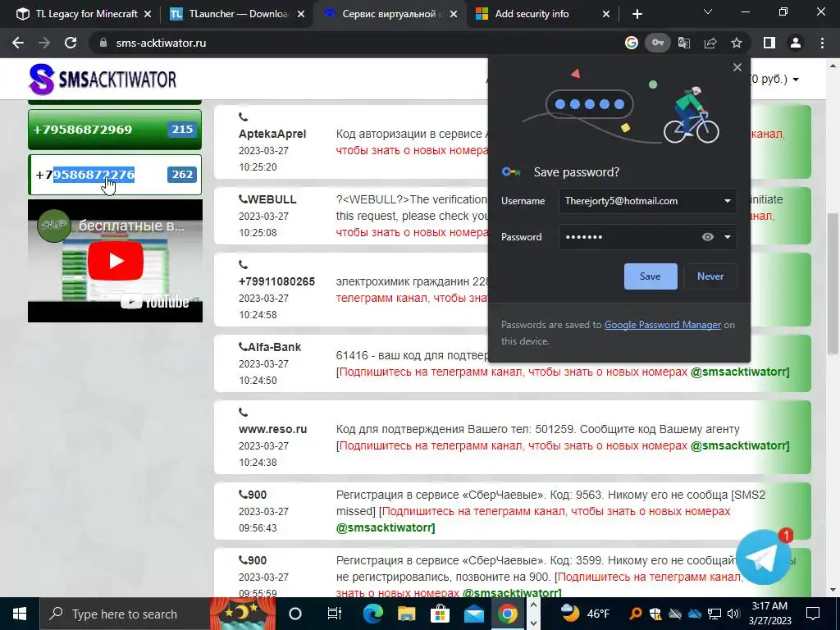The image size is (840, 630).
Task: Click sender number +79911080265
Action: click(276, 281)
